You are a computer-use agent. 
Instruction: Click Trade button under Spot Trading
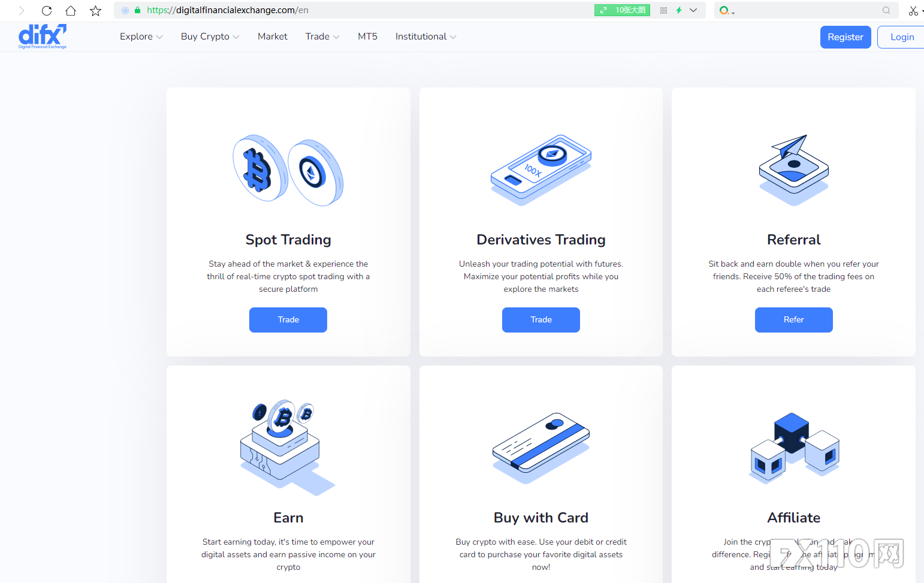tap(288, 320)
